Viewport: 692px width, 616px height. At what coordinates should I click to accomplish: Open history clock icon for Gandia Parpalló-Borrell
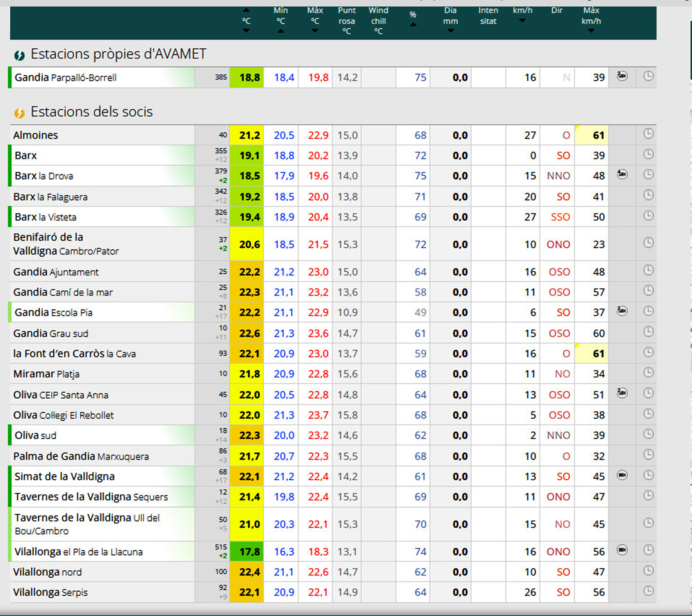(x=648, y=76)
